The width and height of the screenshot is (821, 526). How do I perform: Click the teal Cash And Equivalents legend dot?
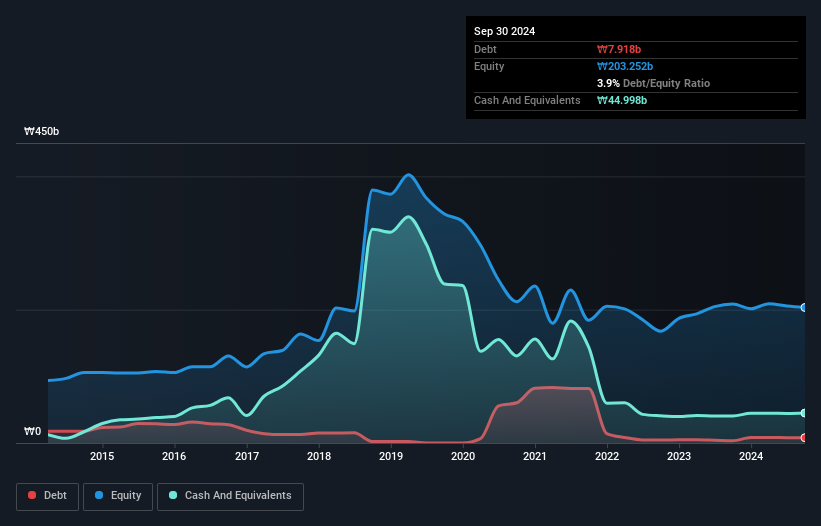coord(173,495)
